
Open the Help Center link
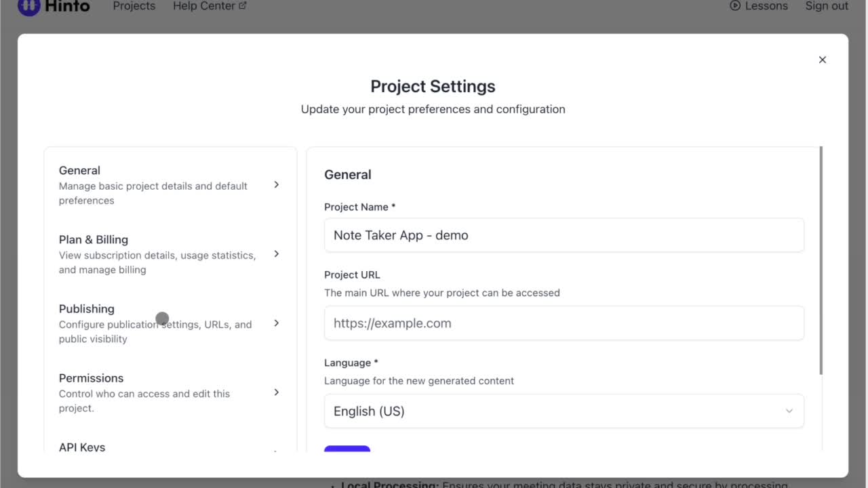pyautogui.click(x=203, y=6)
